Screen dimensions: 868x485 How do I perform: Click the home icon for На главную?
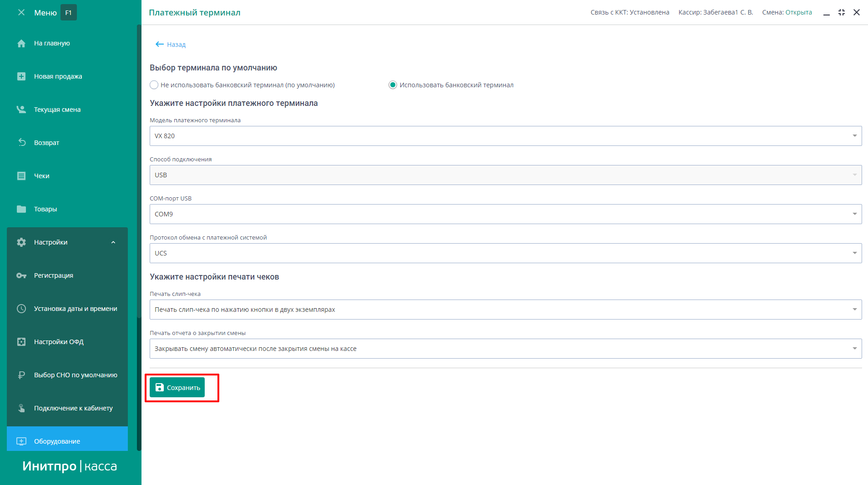21,43
